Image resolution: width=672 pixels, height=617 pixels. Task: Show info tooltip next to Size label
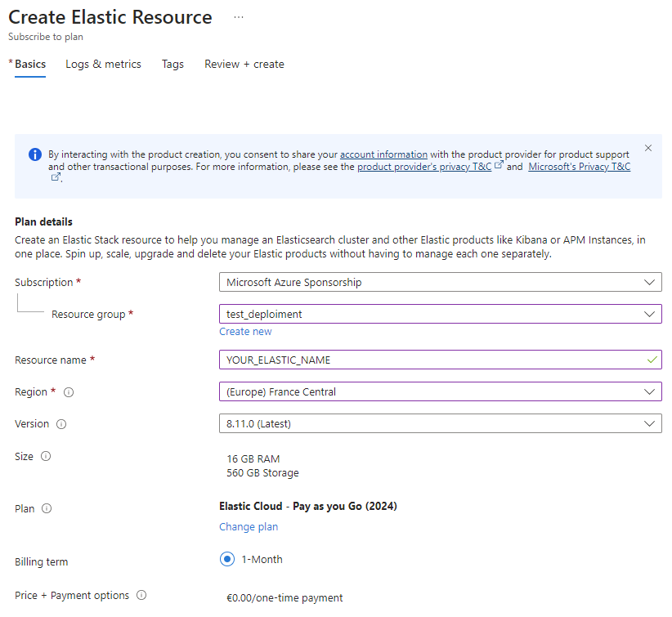pos(46,456)
